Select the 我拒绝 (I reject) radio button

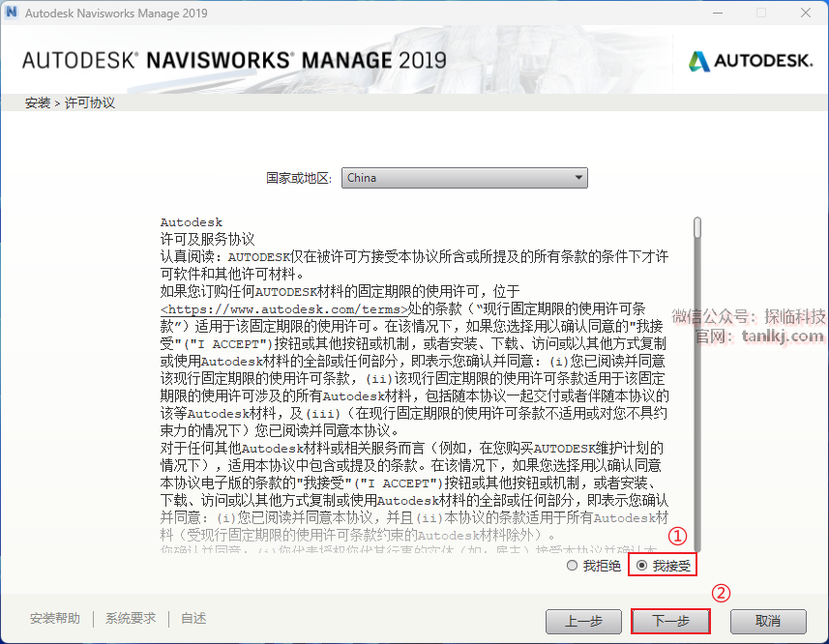(x=572, y=566)
